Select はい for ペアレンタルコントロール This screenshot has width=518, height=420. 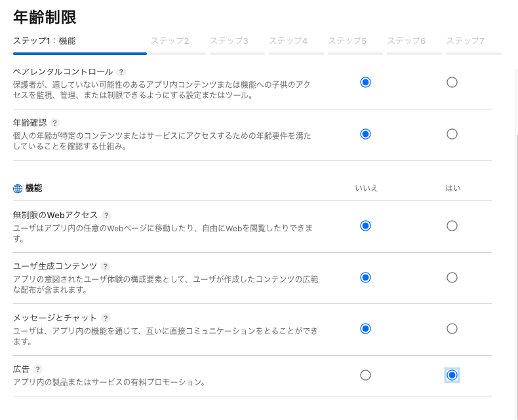coord(452,82)
